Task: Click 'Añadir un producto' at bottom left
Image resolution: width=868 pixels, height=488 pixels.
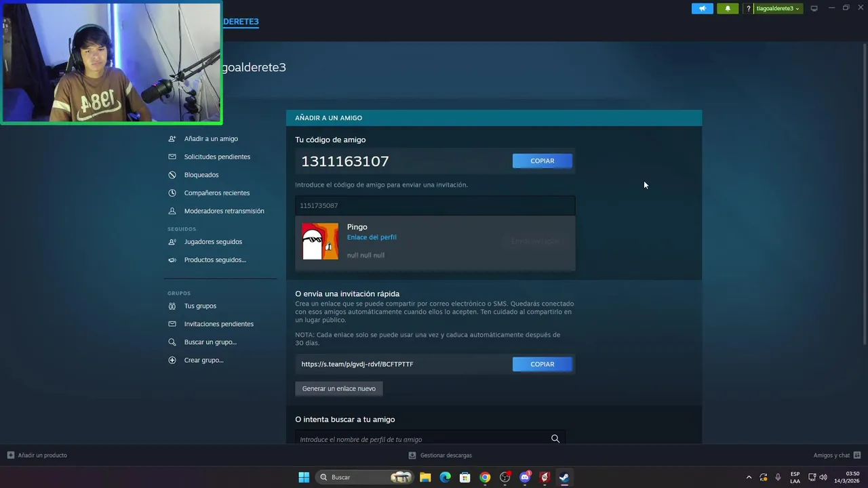Action: pos(37,455)
